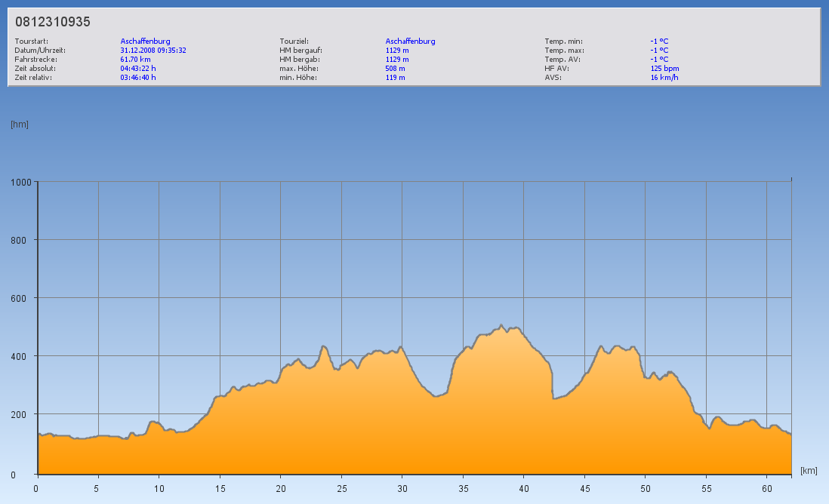Click the 1000 label on the height axis
Screen dimensions: 829x504
20,182
